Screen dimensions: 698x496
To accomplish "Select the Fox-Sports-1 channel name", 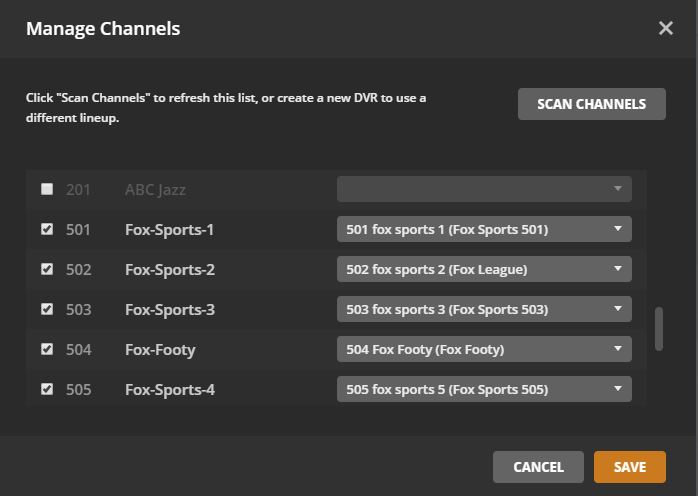I will [170, 230].
